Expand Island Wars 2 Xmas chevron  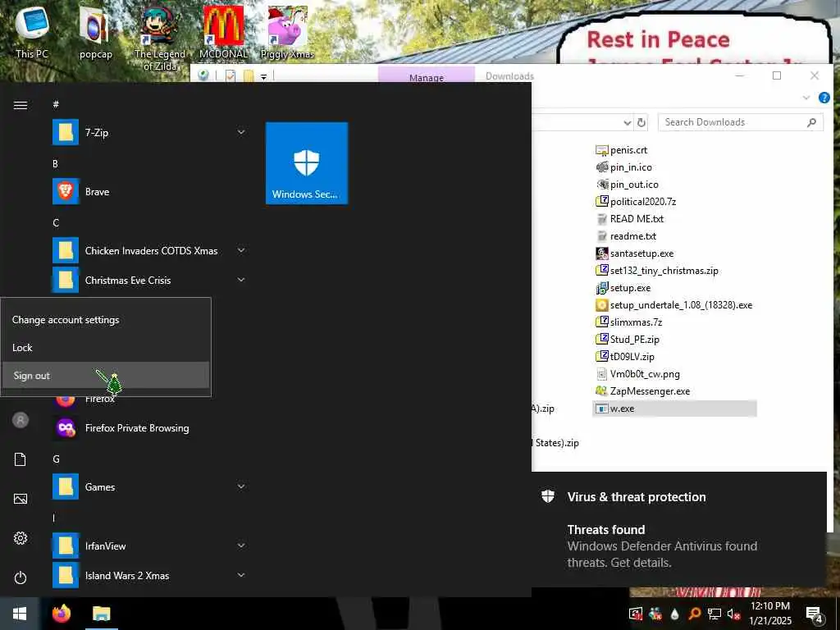click(x=241, y=575)
